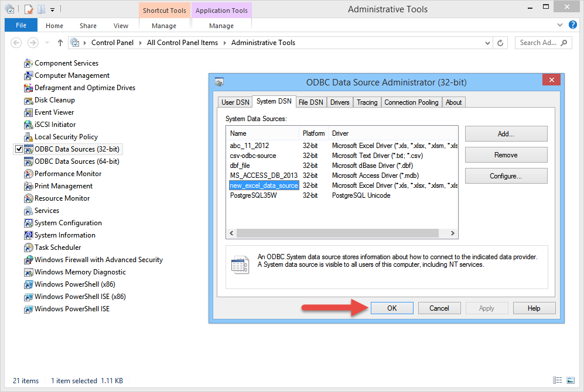Select Local Security Policy icon

(28, 137)
